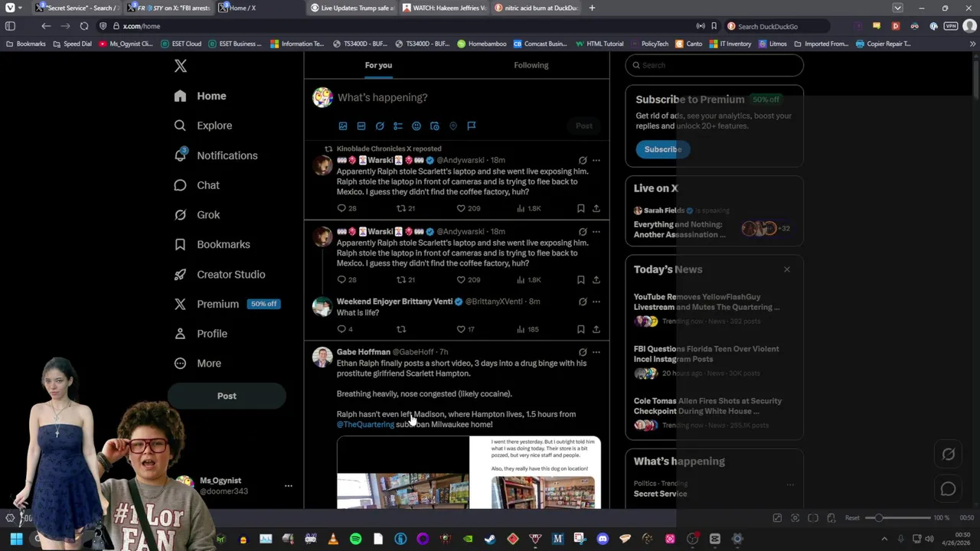Click the X search box

pos(714,65)
